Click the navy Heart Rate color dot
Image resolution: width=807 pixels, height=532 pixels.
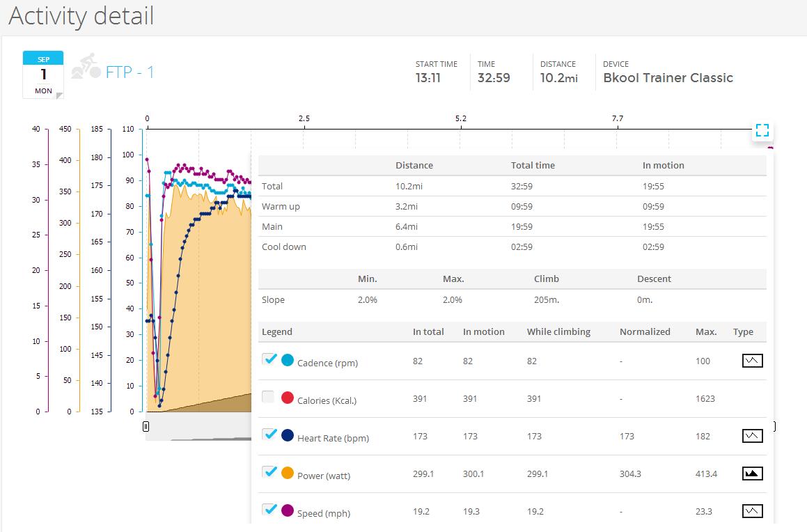coord(288,435)
